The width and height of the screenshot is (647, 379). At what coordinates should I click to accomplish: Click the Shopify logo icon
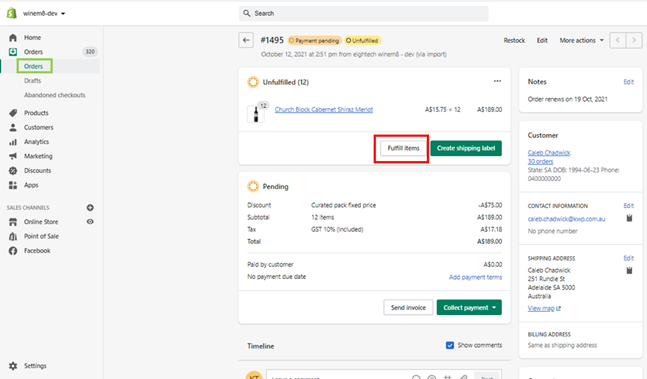point(12,13)
